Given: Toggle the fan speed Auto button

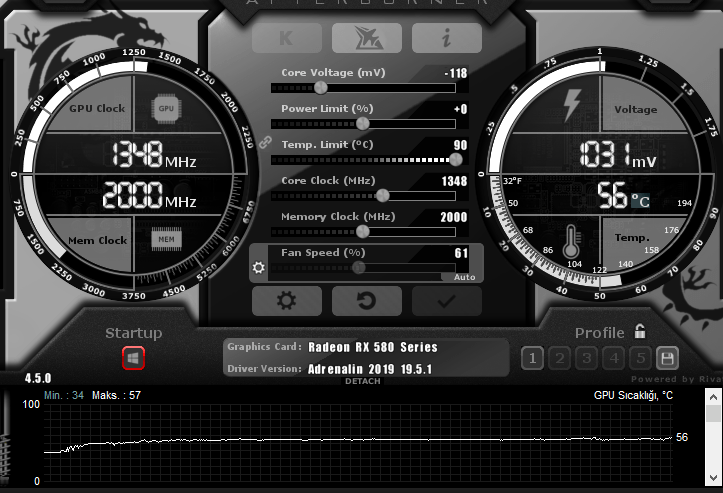Looking at the screenshot, I should coord(464,277).
